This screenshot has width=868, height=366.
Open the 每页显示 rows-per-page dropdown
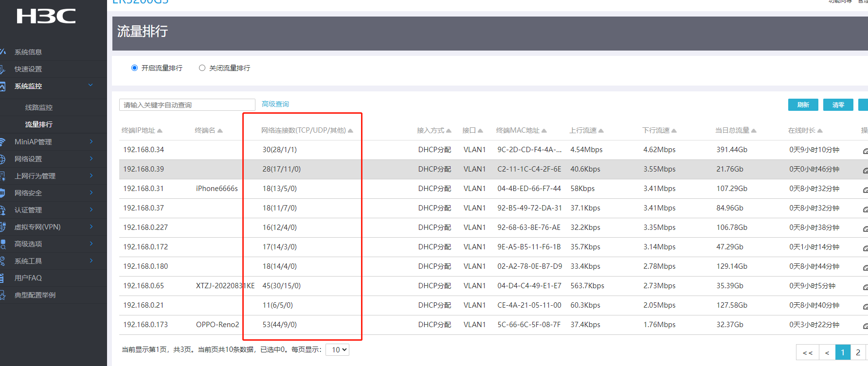(x=338, y=350)
